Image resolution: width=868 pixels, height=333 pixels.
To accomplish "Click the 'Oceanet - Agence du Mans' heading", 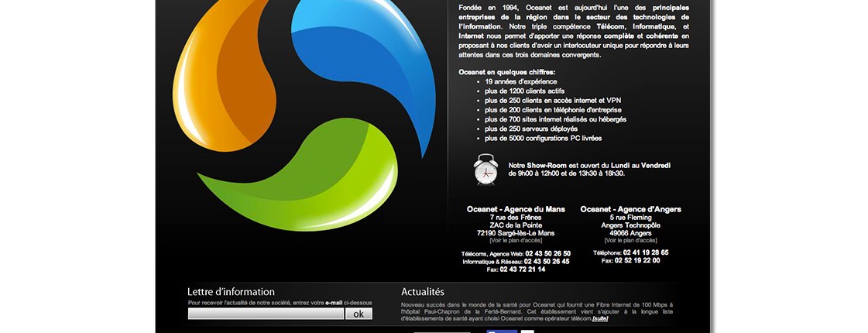I will [516, 209].
